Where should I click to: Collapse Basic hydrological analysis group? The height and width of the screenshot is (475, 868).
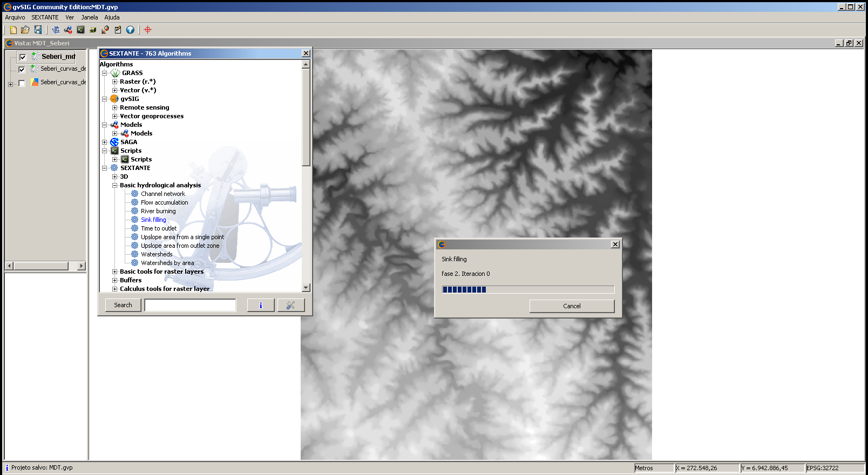[114, 185]
